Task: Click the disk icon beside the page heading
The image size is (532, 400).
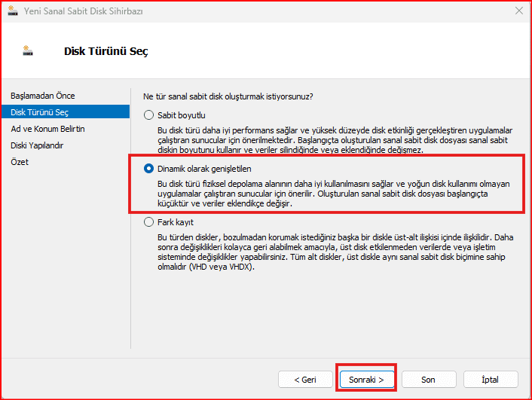Action: point(28,51)
